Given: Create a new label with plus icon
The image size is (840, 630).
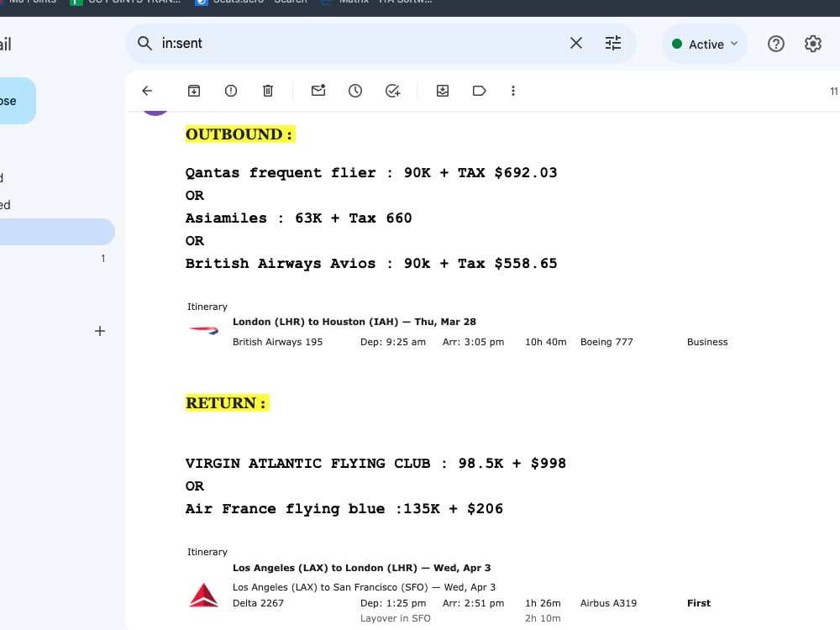Looking at the screenshot, I should pyautogui.click(x=100, y=331).
